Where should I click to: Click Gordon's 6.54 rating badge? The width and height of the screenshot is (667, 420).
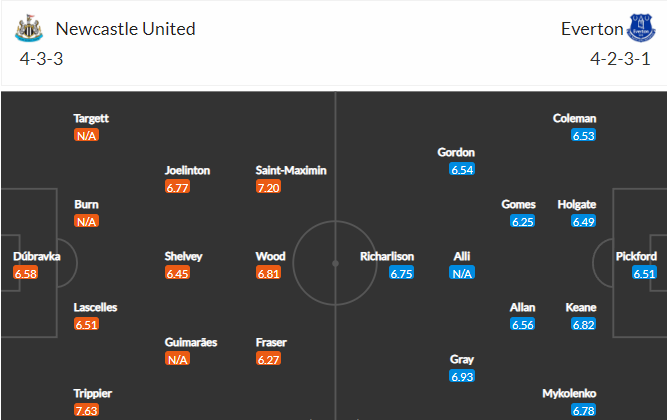(462, 169)
